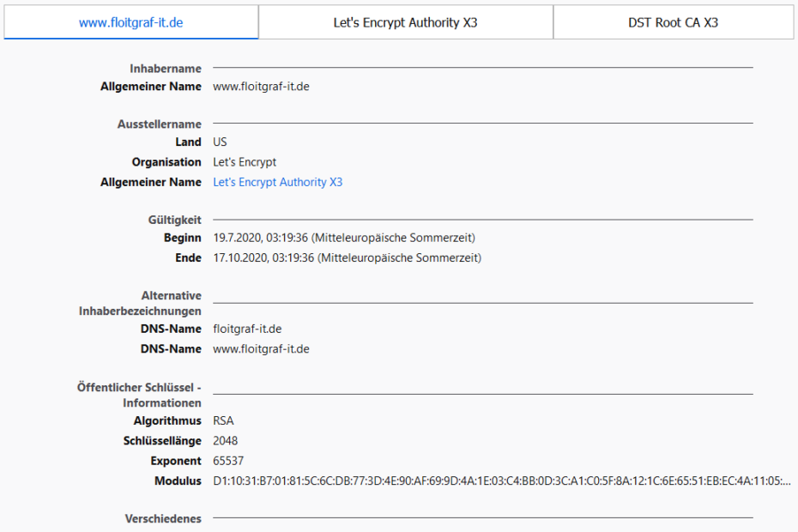Select the country value US
798x532 pixels.
(x=220, y=142)
